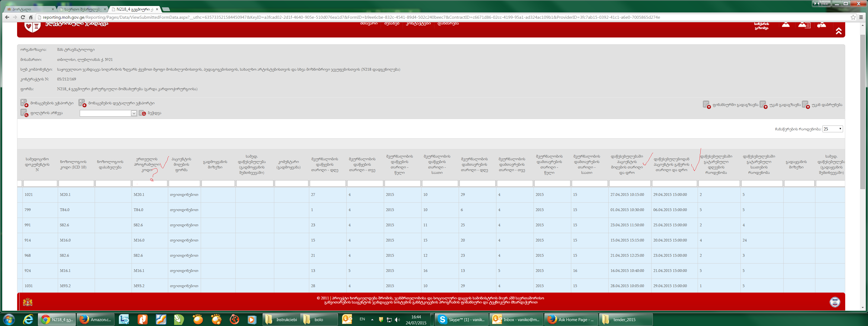Click the ICD 10 code filter field
The image size is (868, 326).
click(76, 183)
